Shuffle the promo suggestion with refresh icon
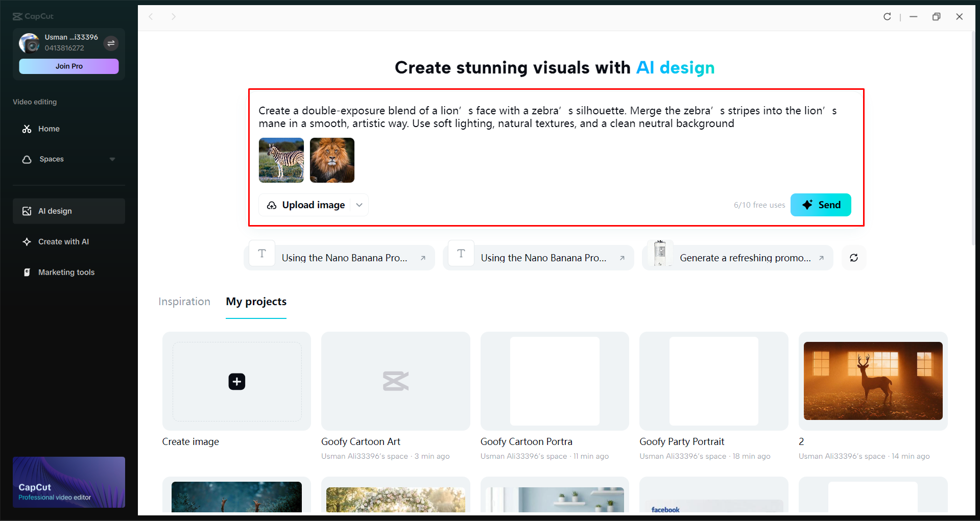Screen dimensions: 980x521 click(x=853, y=258)
